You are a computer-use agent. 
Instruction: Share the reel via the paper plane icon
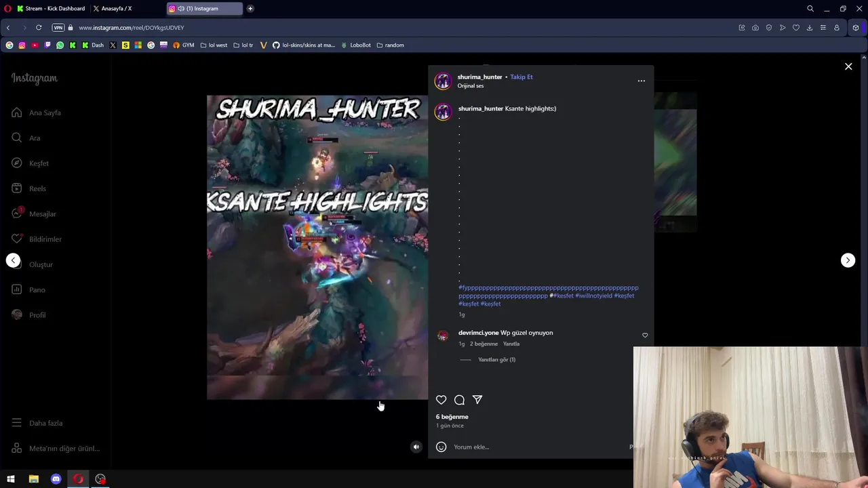[x=477, y=400]
